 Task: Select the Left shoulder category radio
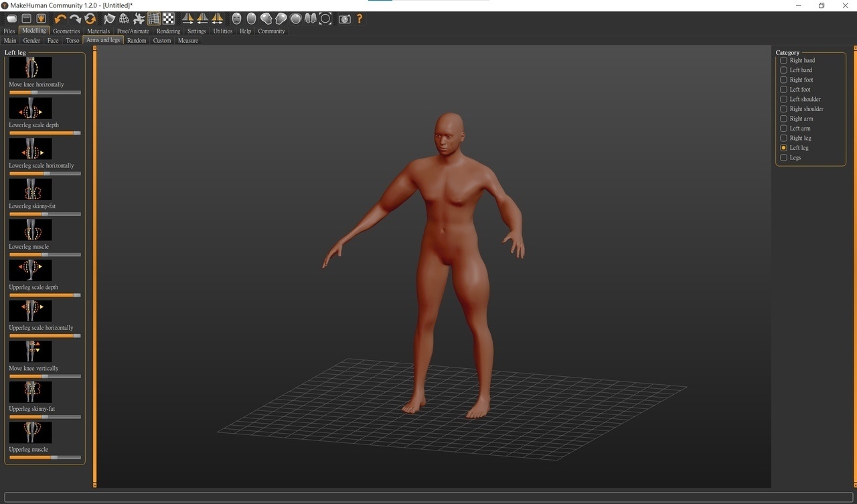click(x=783, y=99)
